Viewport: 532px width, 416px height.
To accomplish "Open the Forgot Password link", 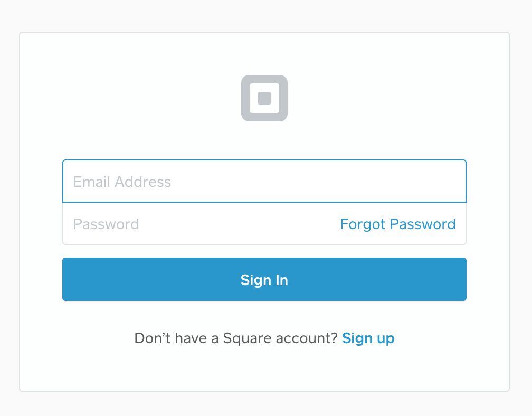I will pos(397,224).
